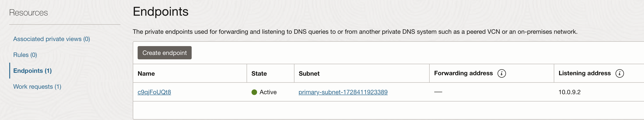644x120 pixels.
Task: Click the green Active status indicator
Action: tap(254, 92)
